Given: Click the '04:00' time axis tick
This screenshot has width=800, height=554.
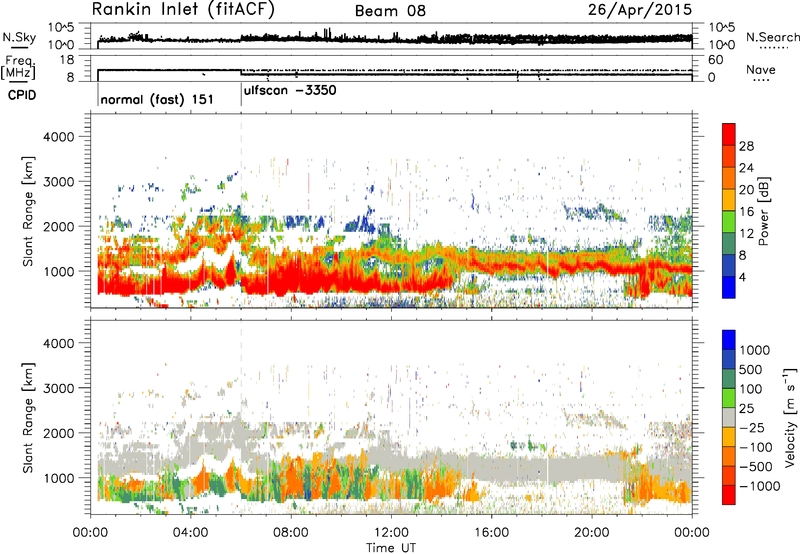Looking at the screenshot, I should 191,533.
